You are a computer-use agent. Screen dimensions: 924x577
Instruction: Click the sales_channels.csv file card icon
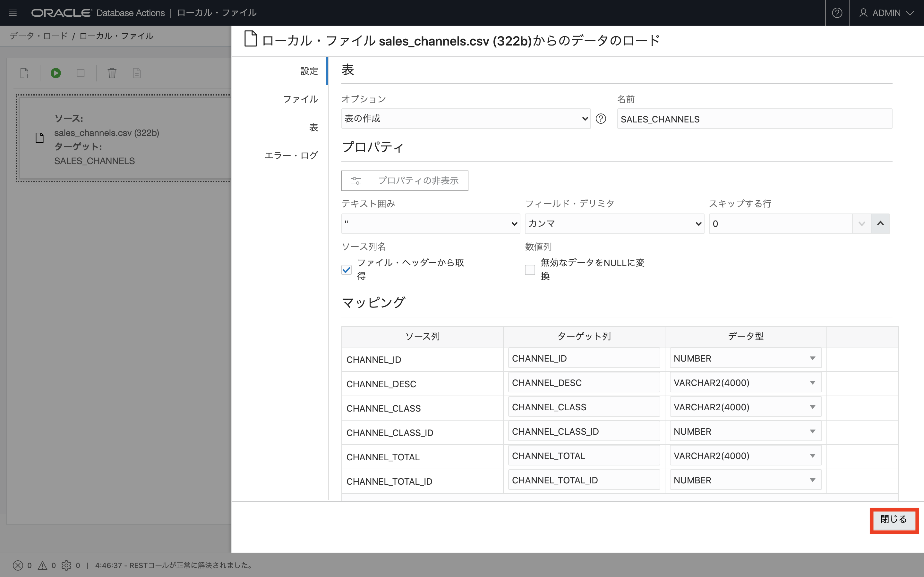point(40,138)
